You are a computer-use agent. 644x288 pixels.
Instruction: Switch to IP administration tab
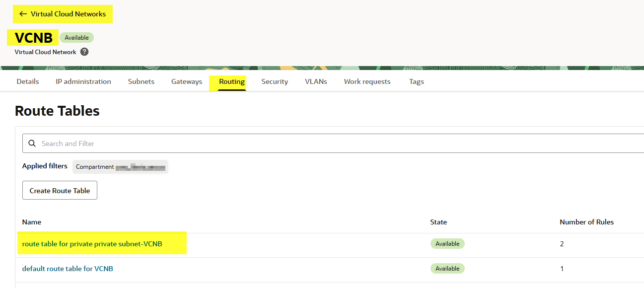[x=83, y=81]
